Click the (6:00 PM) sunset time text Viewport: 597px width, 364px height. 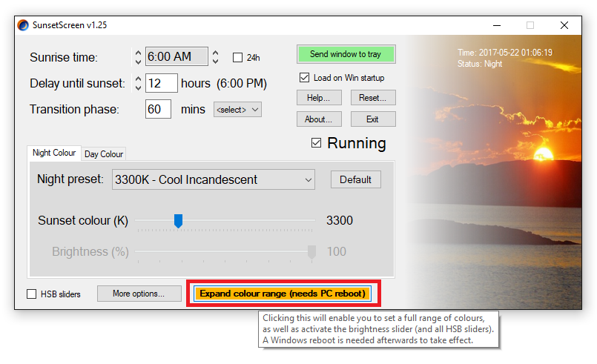coord(242,83)
